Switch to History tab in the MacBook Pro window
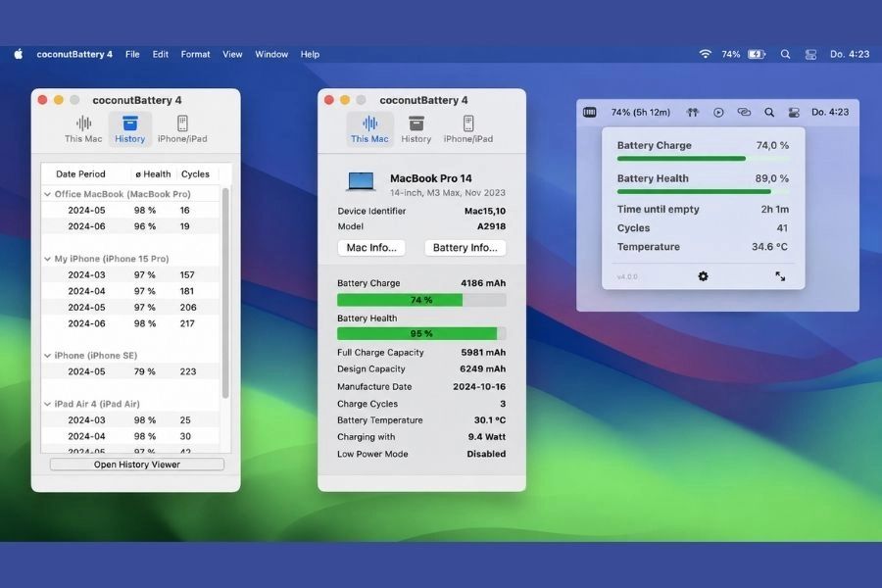Screen dimensions: 882x588 tap(416, 128)
